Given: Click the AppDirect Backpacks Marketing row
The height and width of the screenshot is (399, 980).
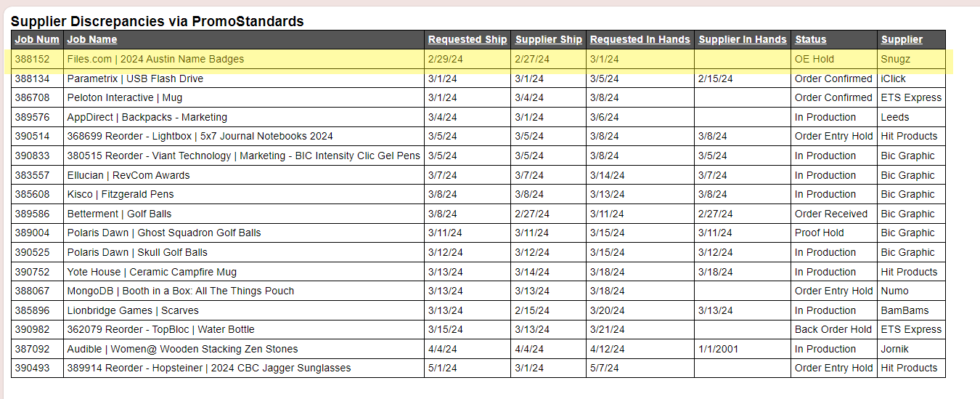Looking at the screenshot, I should (x=147, y=117).
